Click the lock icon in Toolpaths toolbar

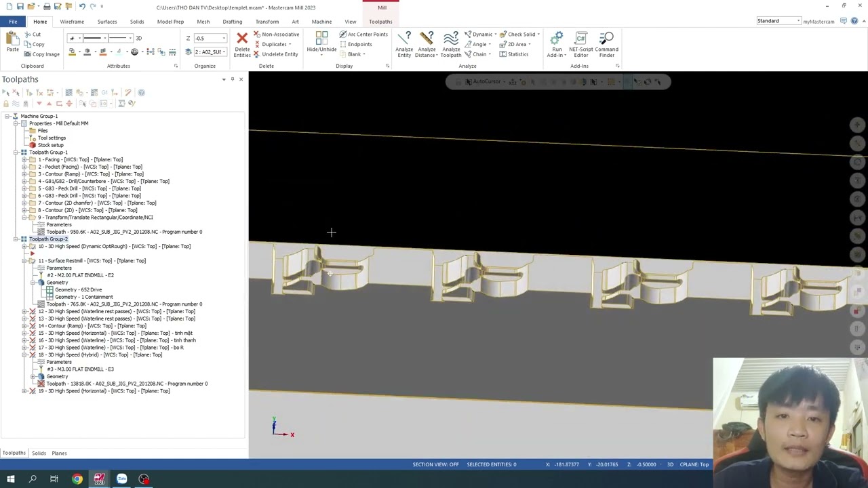6,104
